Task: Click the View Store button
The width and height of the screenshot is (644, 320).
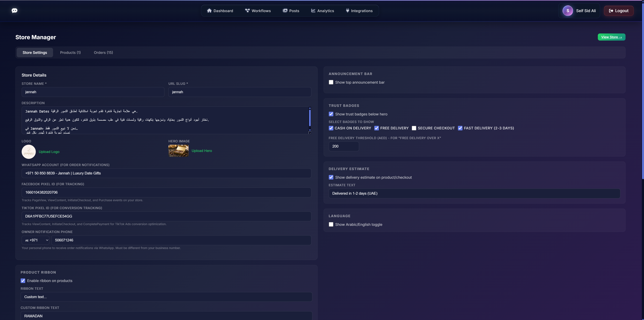Action: point(611,37)
